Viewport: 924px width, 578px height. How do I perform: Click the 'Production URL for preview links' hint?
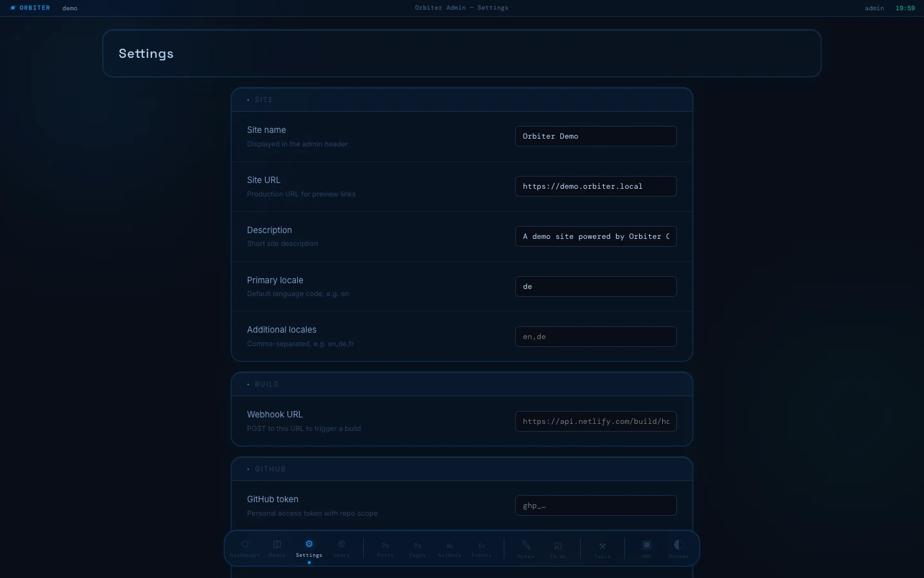click(301, 194)
